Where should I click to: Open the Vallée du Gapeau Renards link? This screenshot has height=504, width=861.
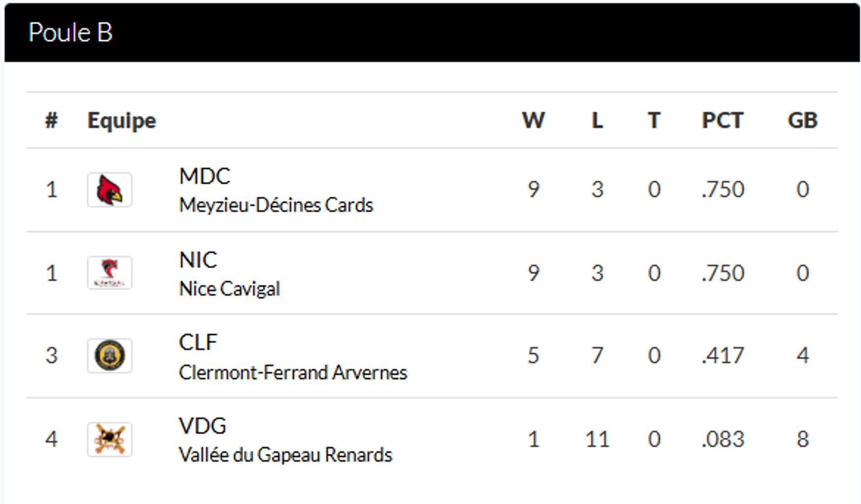(286, 455)
